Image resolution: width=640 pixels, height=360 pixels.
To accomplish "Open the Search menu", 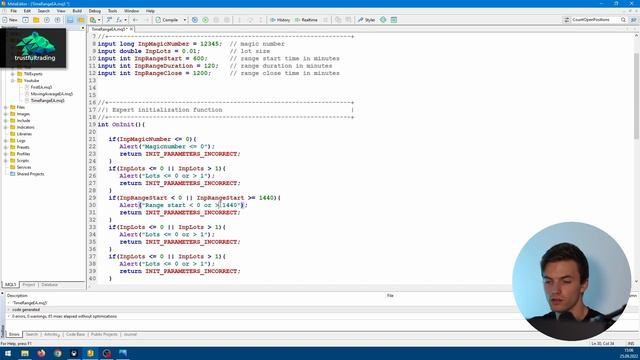I will pos(44,11).
